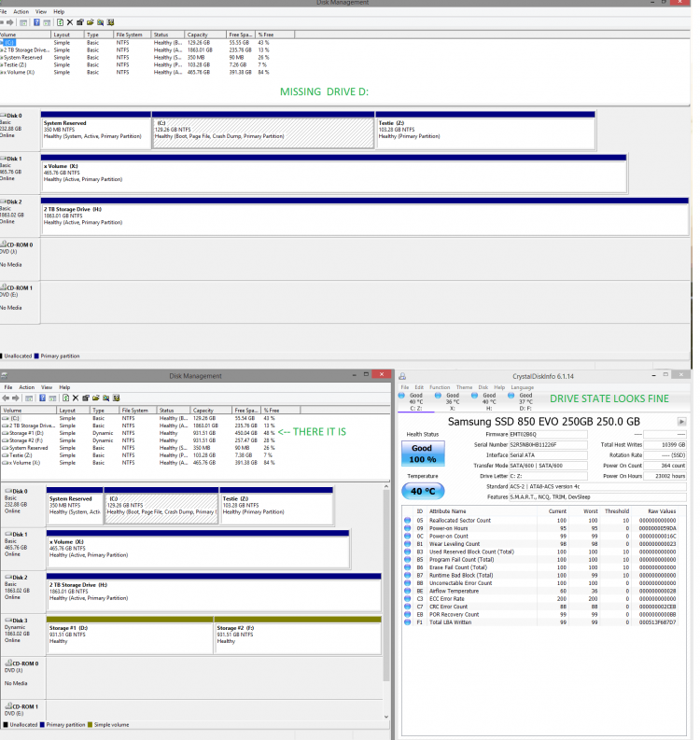The width and height of the screenshot is (700, 740).
Task: Click the status circle for Reallocated Sector Count
Action: pyautogui.click(x=407, y=520)
